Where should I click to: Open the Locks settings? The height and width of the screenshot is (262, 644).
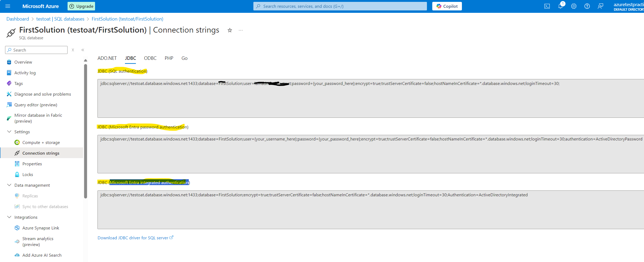(28, 174)
